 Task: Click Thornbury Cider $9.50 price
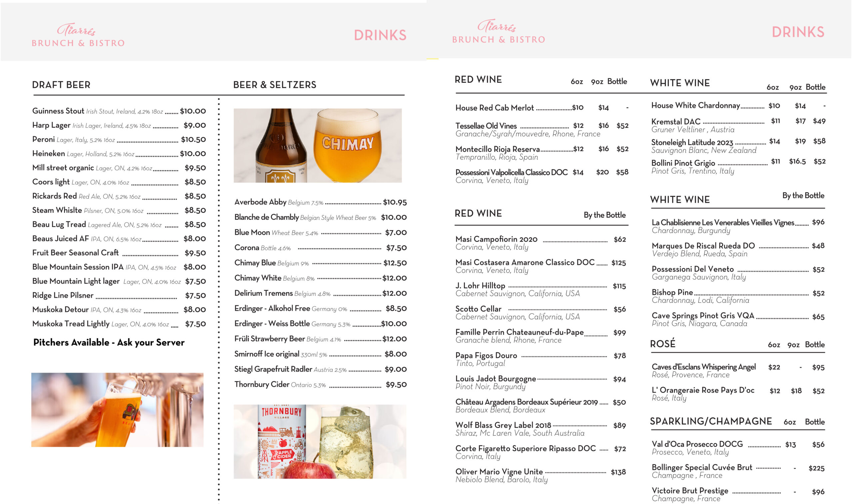[x=396, y=385]
